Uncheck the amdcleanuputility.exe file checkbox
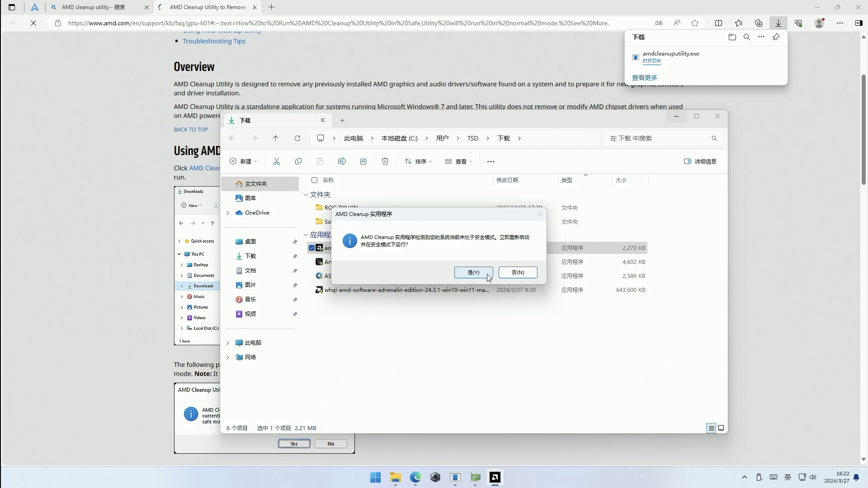The height and width of the screenshot is (488, 868). pyautogui.click(x=313, y=248)
